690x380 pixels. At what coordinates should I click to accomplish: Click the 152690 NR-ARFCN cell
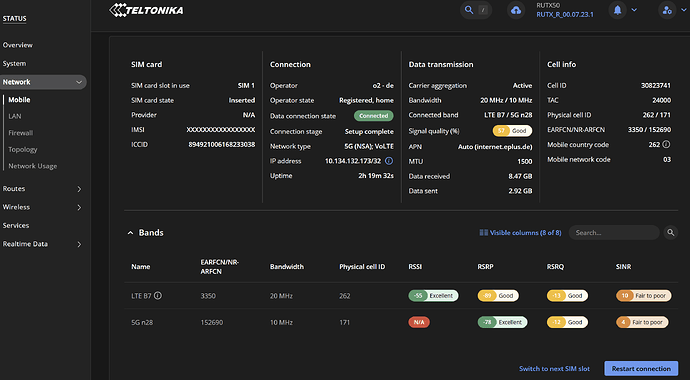(x=212, y=322)
